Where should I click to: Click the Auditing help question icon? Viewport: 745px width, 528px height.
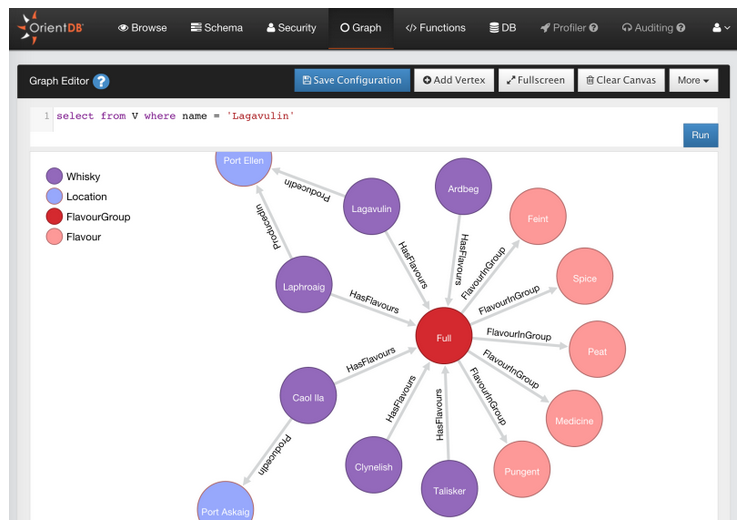pyautogui.click(x=681, y=28)
